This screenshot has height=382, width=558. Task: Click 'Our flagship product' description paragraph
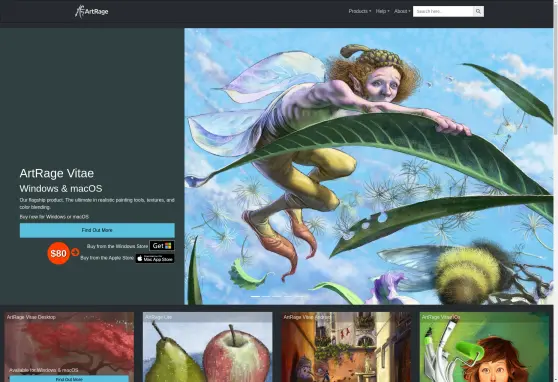pyautogui.click(x=97, y=203)
